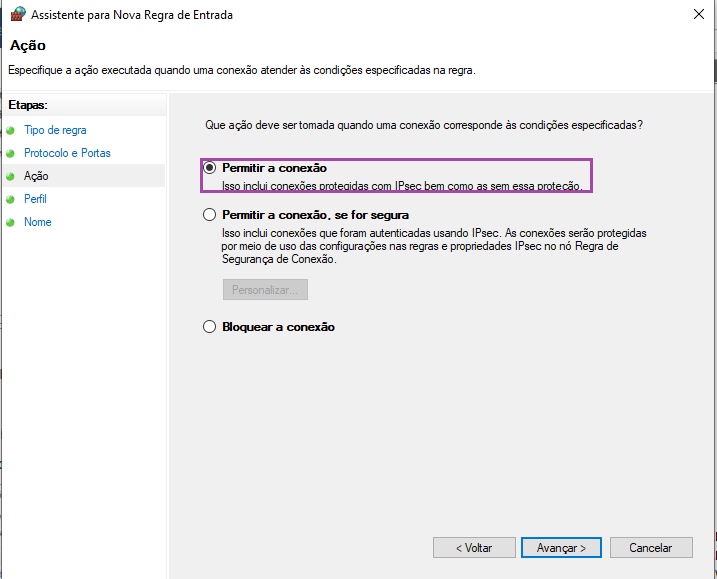Screen dimensions: 717x579
Task: Click green bullet beside Perfil step
Action: click(11, 200)
